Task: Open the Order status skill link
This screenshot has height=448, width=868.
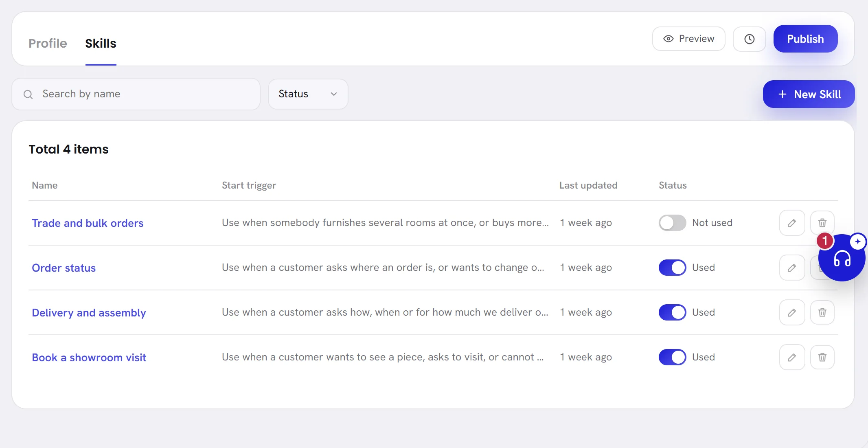Action: 64,268
